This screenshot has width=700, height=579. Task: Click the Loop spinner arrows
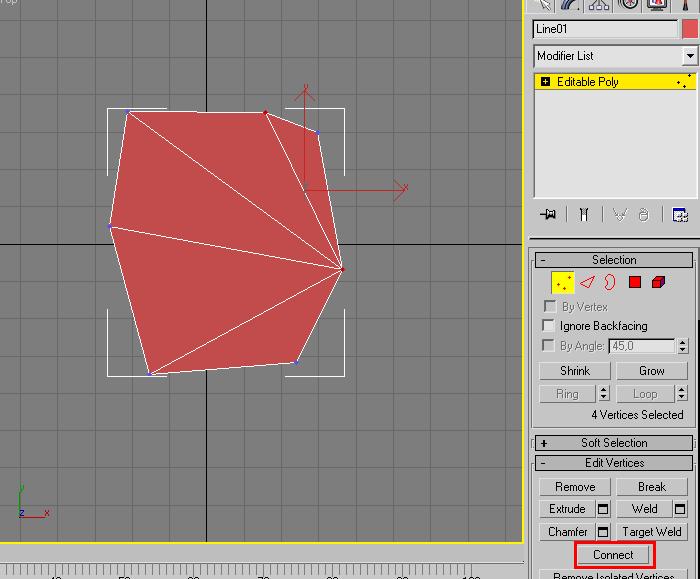tap(682, 394)
